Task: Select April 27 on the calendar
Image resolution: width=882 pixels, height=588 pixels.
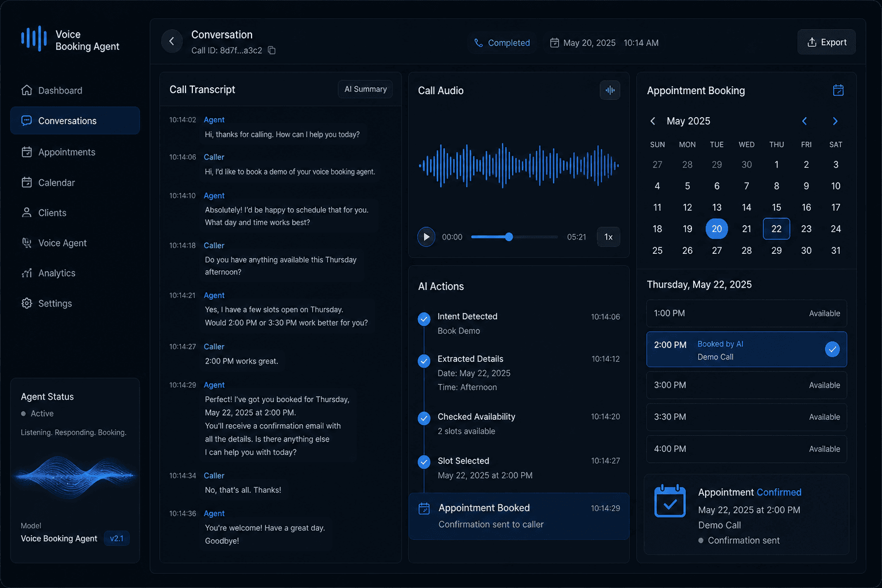Action: click(657, 165)
